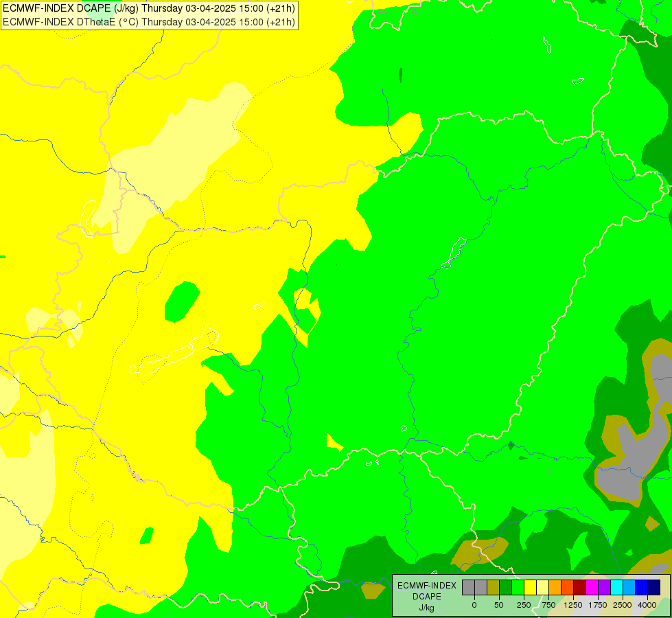672x618 pixels.
Task: Click the magenta legend swatch
Action: [592, 587]
